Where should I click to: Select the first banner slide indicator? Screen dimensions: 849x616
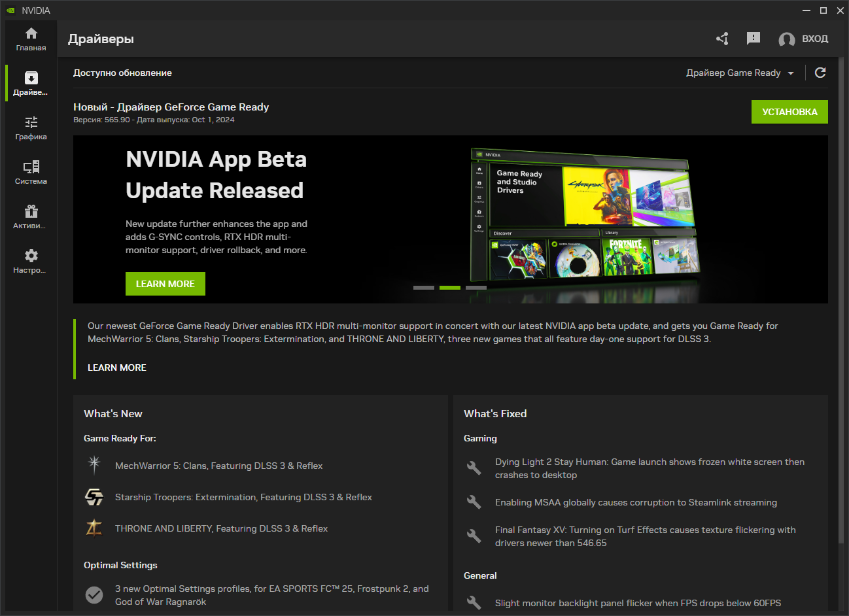[424, 288]
